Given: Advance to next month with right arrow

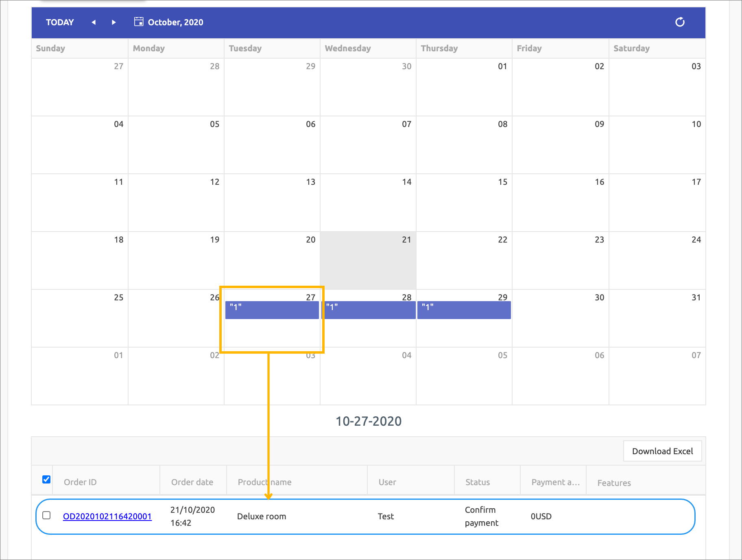Looking at the screenshot, I should pos(114,22).
